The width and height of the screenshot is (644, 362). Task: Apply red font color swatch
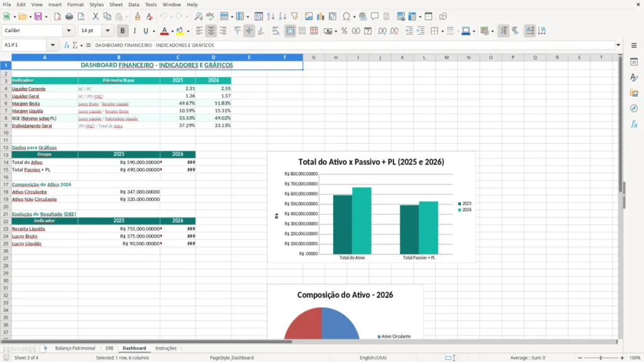click(164, 31)
